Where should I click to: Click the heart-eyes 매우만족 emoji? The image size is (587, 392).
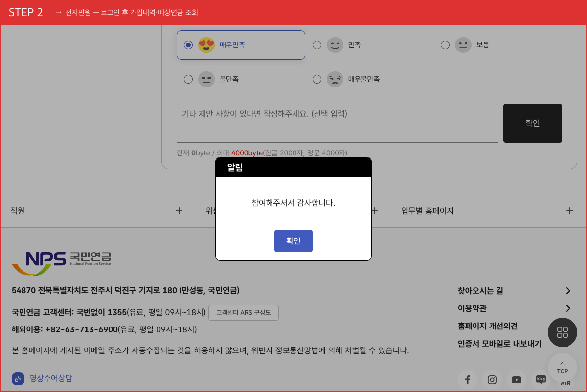[x=206, y=45]
